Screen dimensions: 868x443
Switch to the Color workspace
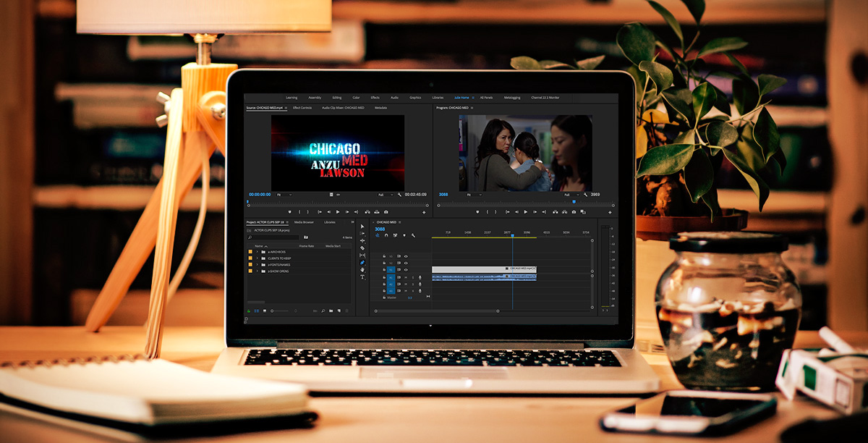pyautogui.click(x=356, y=97)
